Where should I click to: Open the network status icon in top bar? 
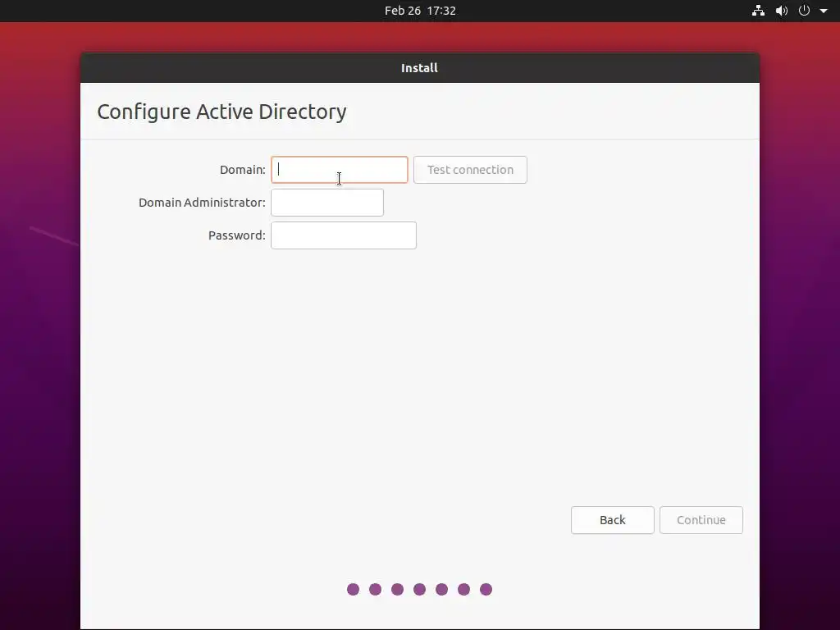tap(758, 11)
